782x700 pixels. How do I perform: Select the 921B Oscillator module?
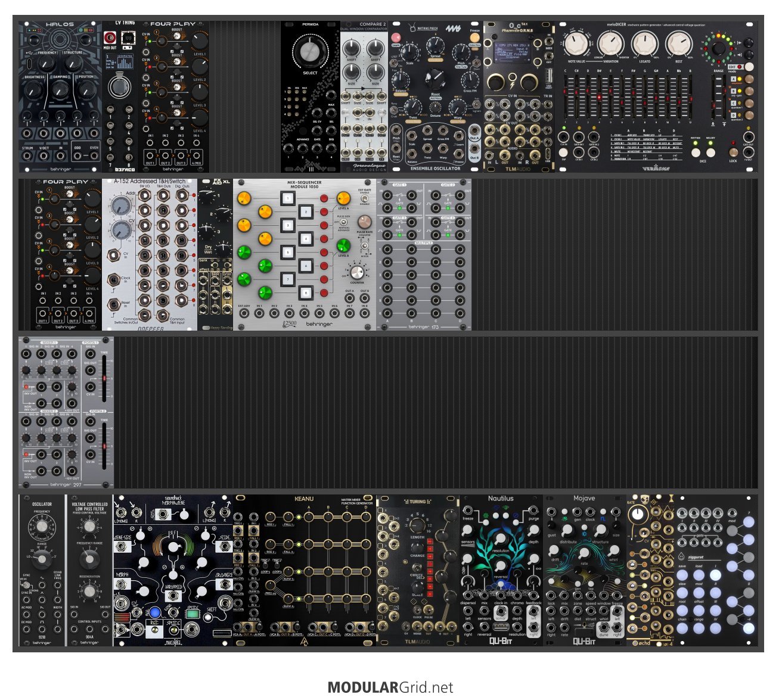[42, 570]
